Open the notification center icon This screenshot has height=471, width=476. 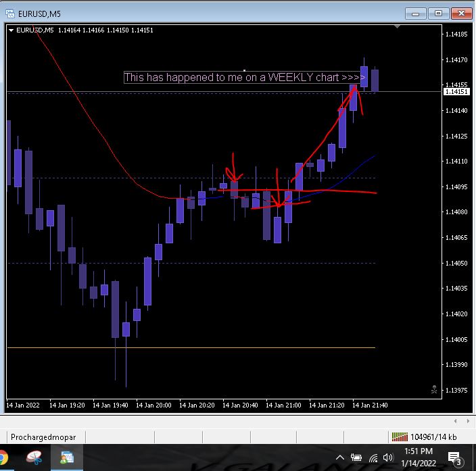455,457
